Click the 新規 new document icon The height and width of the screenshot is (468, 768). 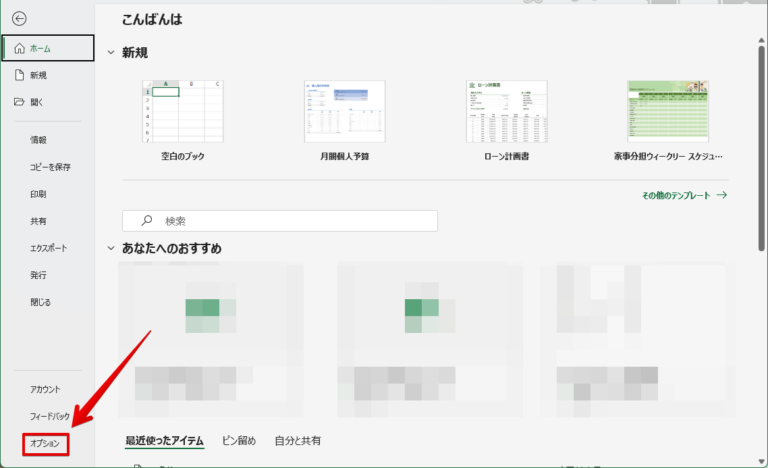pos(19,75)
